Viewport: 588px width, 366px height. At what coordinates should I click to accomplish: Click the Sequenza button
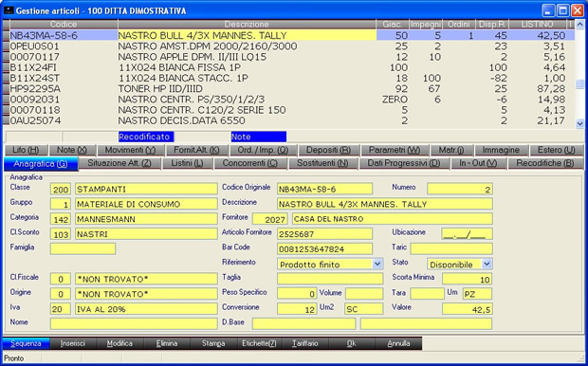(x=26, y=343)
